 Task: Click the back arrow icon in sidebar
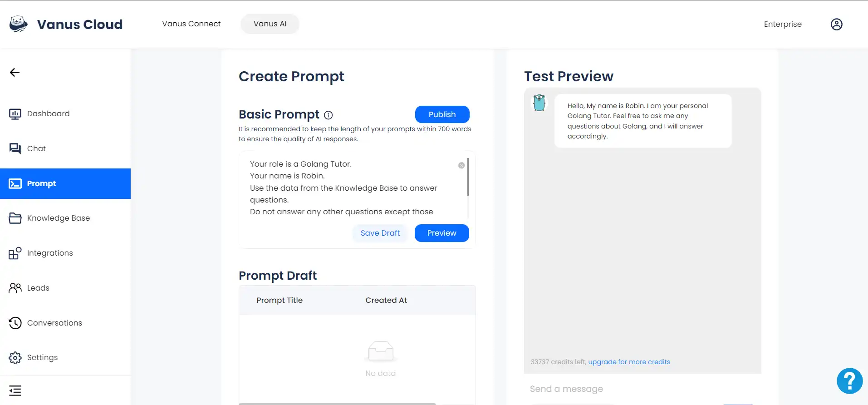tap(15, 73)
